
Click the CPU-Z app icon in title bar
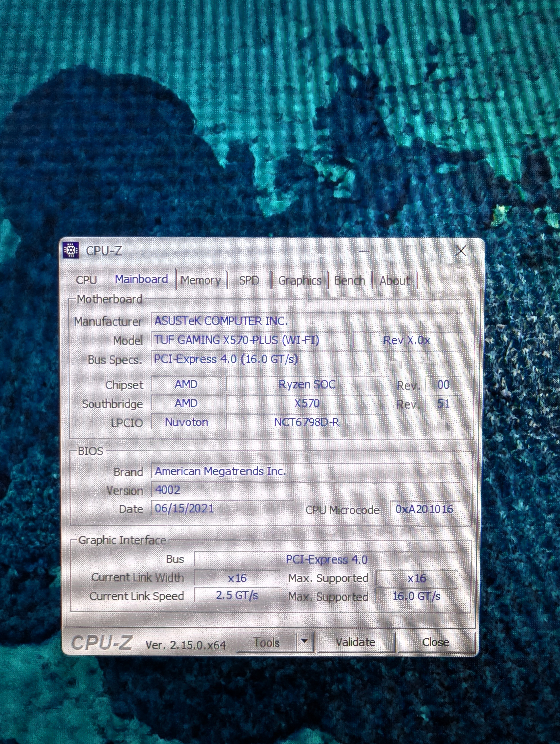click(x=71, y=250)
